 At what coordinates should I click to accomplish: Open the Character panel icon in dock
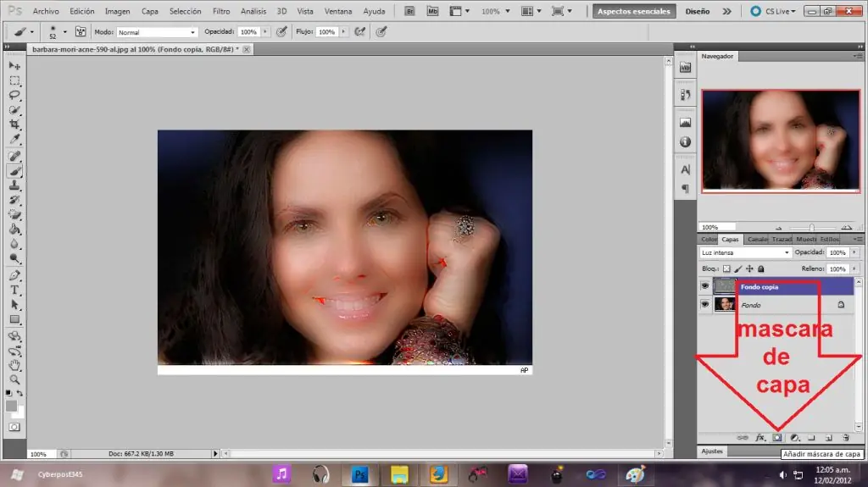685,169
